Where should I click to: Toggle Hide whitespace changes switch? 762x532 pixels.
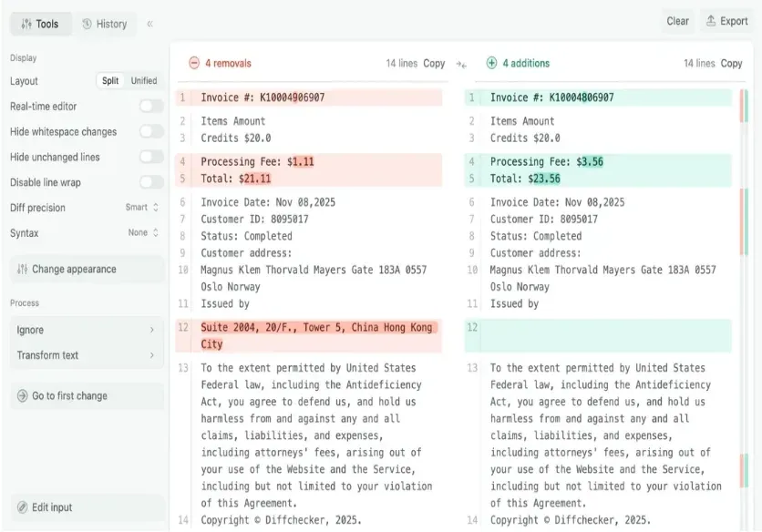tap(151, 131)
